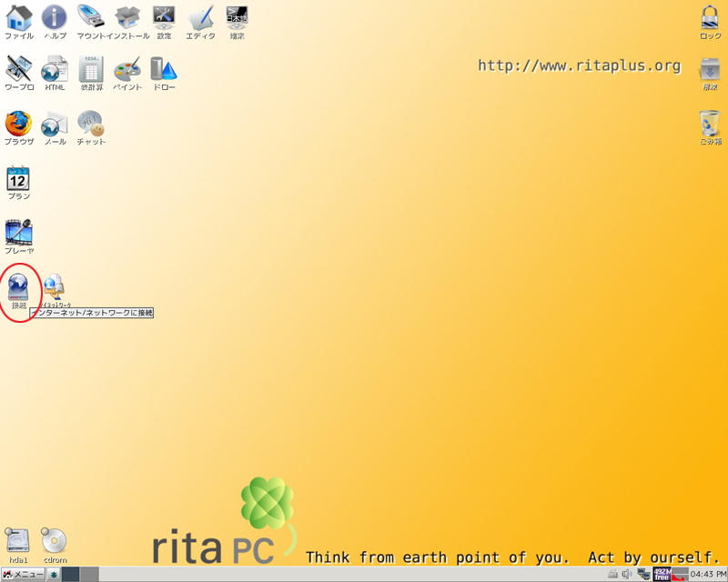Launch the チャット chat icon
The height and width of the screenshot is (582, 728).
pos(91,125)
